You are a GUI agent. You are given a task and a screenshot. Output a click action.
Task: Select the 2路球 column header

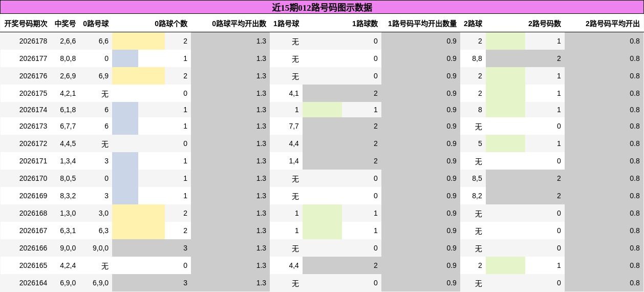pos(473,24)
